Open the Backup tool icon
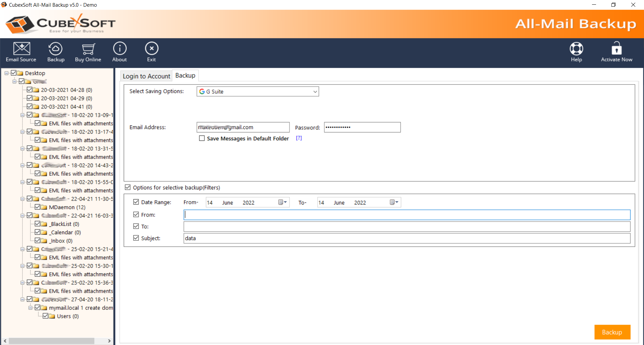The image size is (644, 345). [x=55, y=51]
